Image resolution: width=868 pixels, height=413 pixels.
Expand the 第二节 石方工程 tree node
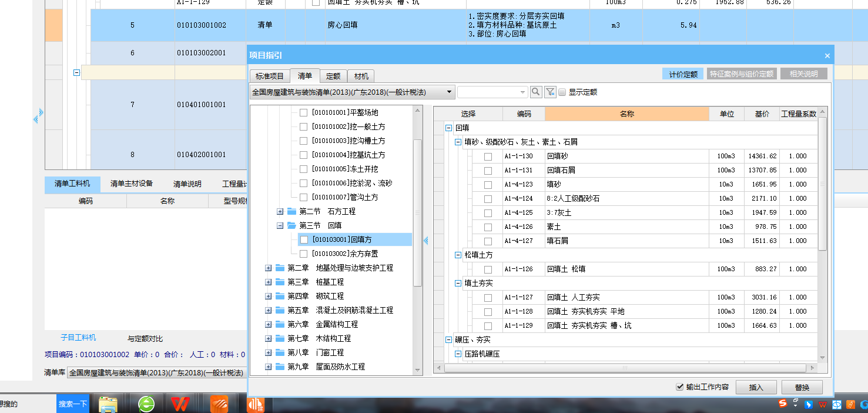pyautogui.click(x=280, y=211)
